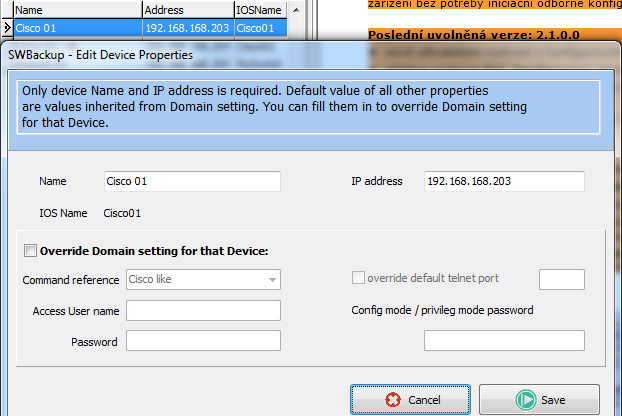Toggle override default telnet port checkbox
The image size is (622, 416).
click(358, 278)
